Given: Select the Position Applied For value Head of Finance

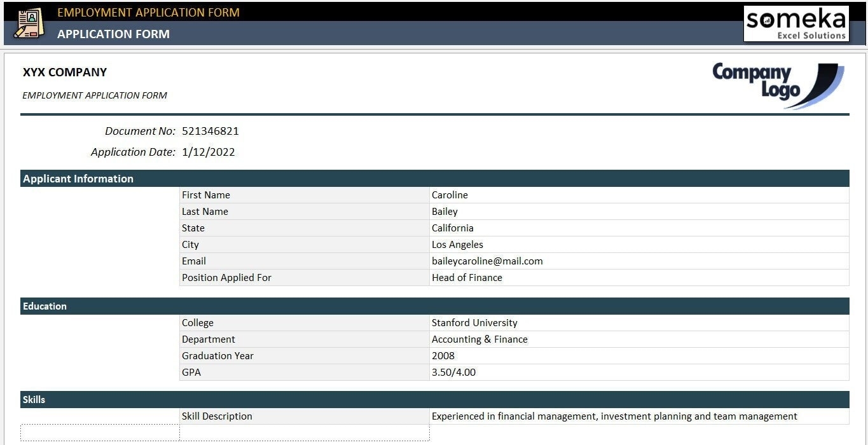Looking at the screenshot, I should [x=467, y=277].
